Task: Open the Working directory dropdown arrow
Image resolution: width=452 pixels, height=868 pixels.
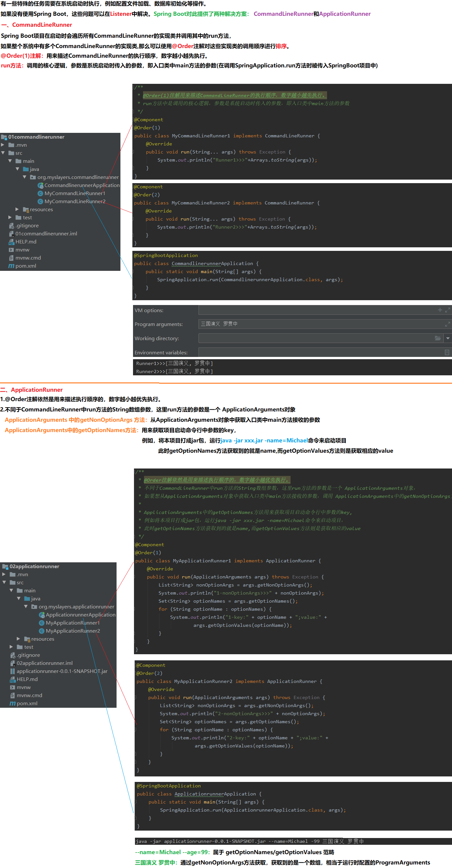Action: tap(447, 338)
